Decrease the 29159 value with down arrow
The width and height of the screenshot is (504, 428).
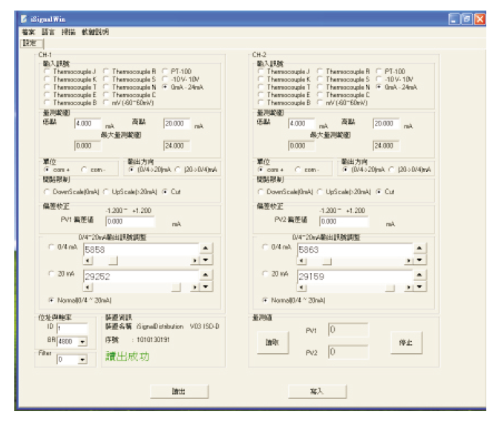pyautogui.click(x=419, y=286)
